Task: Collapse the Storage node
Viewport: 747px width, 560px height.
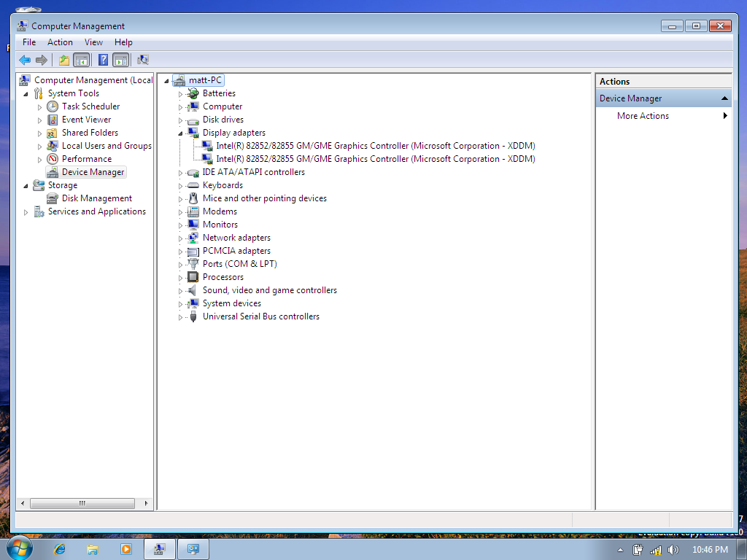Action: [x=26, y=186]
